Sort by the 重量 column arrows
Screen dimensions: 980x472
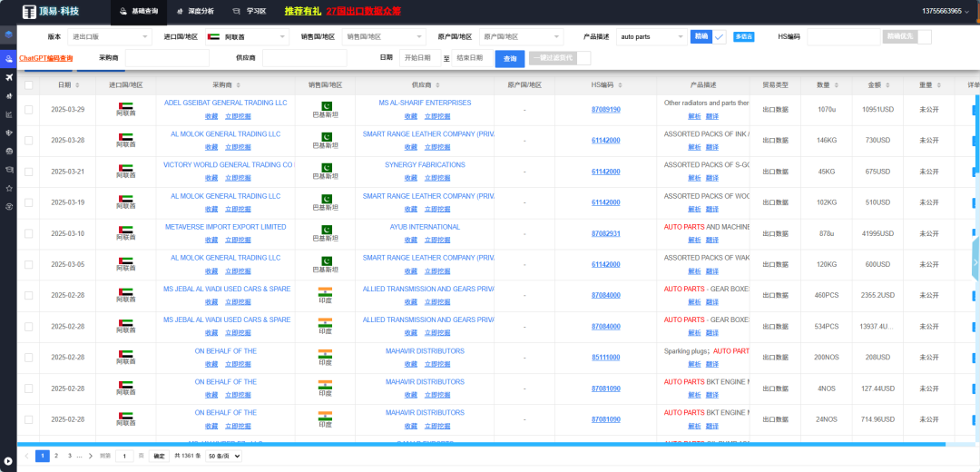click(x=941, y=85)
